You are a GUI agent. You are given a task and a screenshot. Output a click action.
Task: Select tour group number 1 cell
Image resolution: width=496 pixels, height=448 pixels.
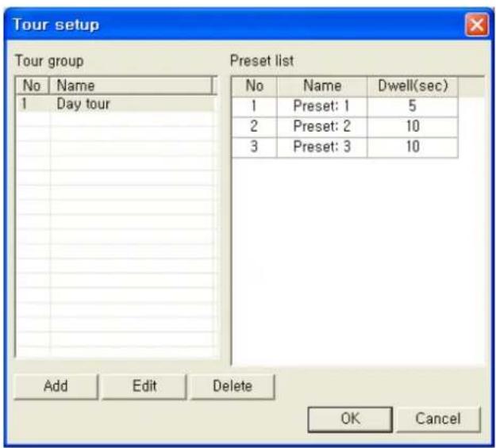[33, 104]
